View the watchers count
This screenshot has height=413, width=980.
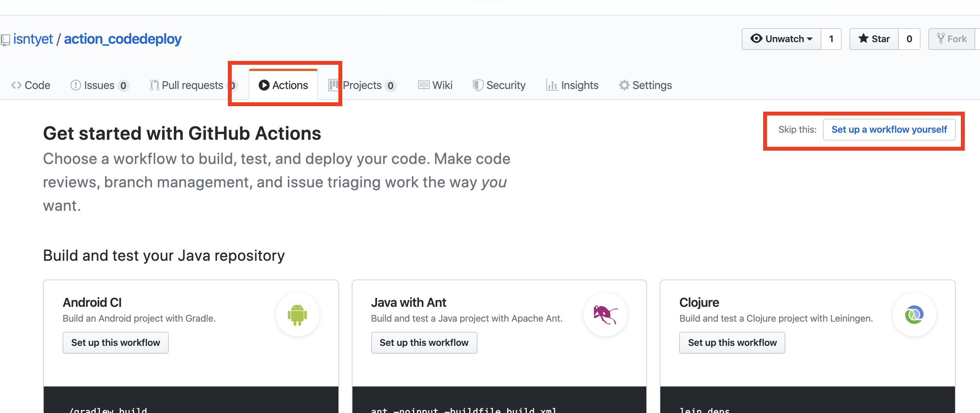point(831,39)
